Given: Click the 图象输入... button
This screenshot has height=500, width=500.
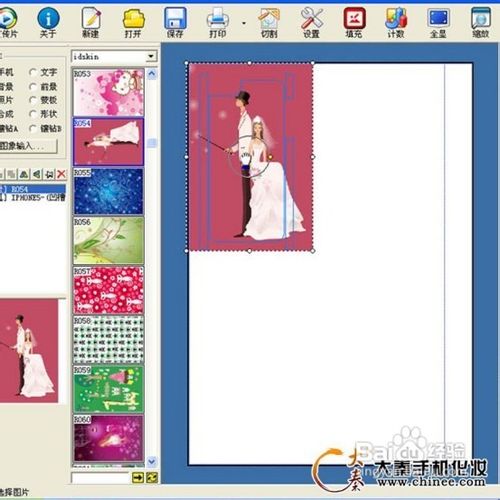Looking at the screenshot, I should [x=28, y=146].
